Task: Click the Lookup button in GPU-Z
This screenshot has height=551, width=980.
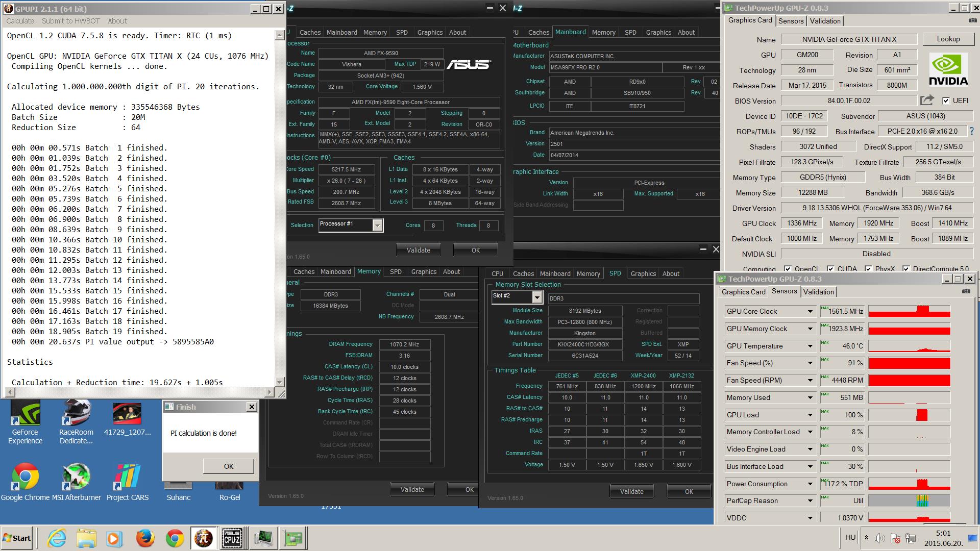Action: pos(948,39)
